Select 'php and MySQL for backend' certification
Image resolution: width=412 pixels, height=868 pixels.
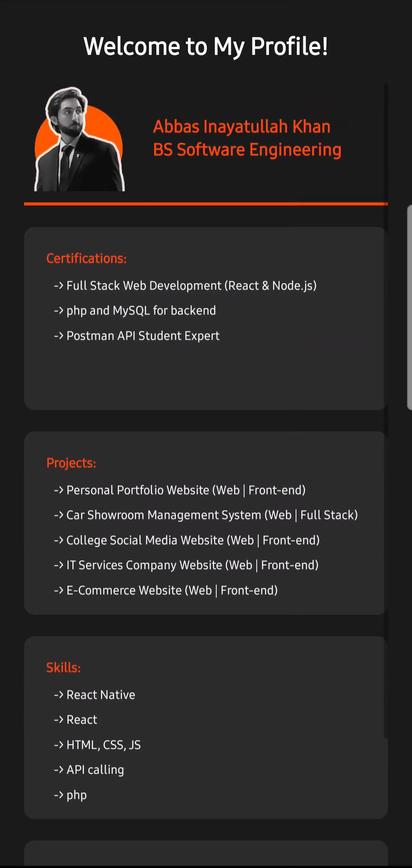tap(141, 310)
